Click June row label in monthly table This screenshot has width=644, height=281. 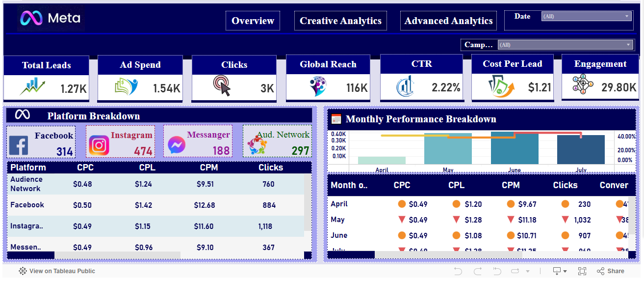[339, 235]
